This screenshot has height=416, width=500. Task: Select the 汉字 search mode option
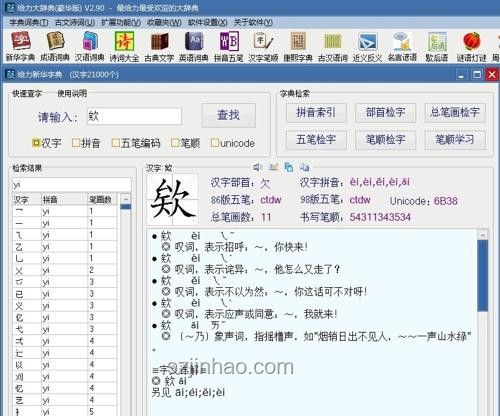[47, 143]
